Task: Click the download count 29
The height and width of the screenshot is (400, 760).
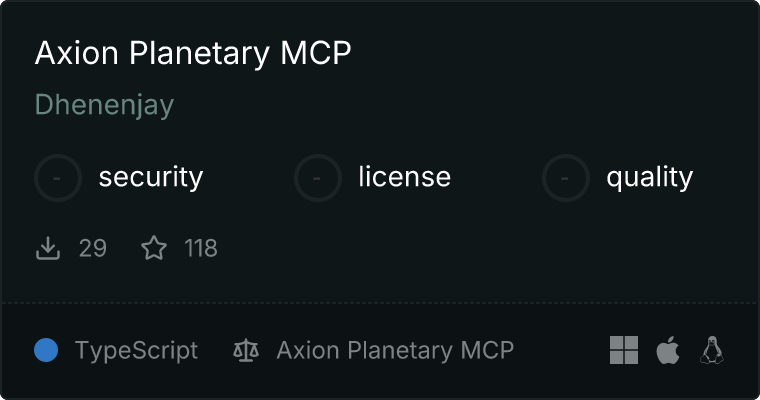Action: (x=92, y=248)
